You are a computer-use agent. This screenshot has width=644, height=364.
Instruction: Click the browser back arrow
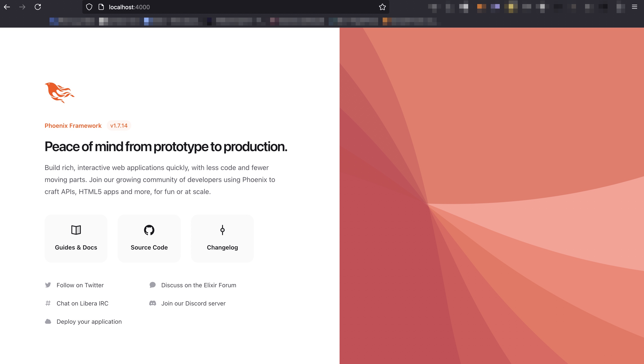tap(7, 7)
